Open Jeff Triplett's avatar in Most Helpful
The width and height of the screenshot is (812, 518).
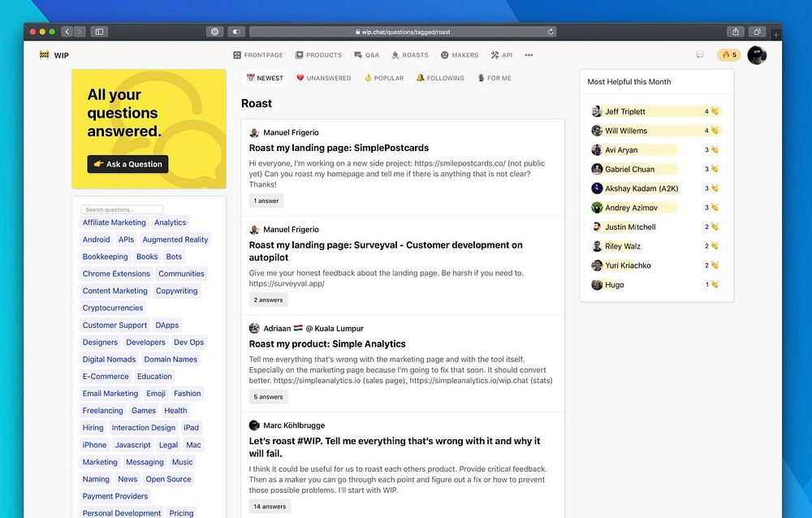coord(597,111)
